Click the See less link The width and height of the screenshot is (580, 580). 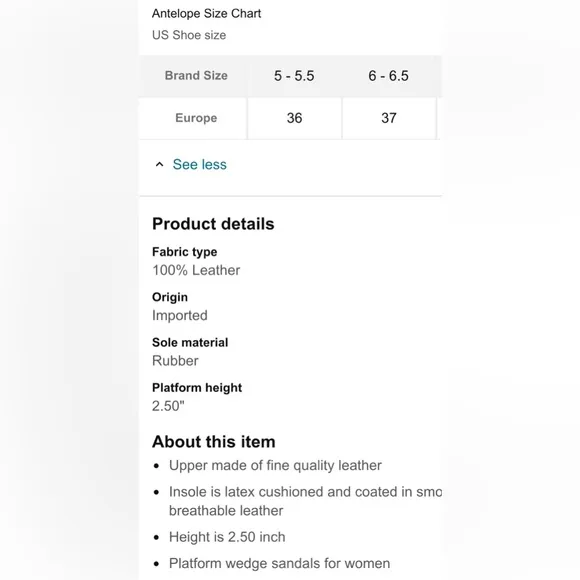pos(199,165)
